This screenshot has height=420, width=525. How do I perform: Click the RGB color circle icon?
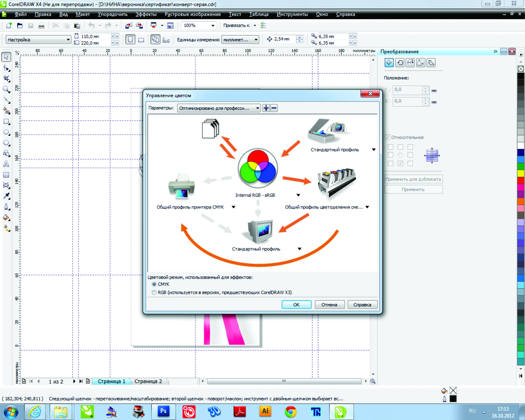tap(258, 168)
